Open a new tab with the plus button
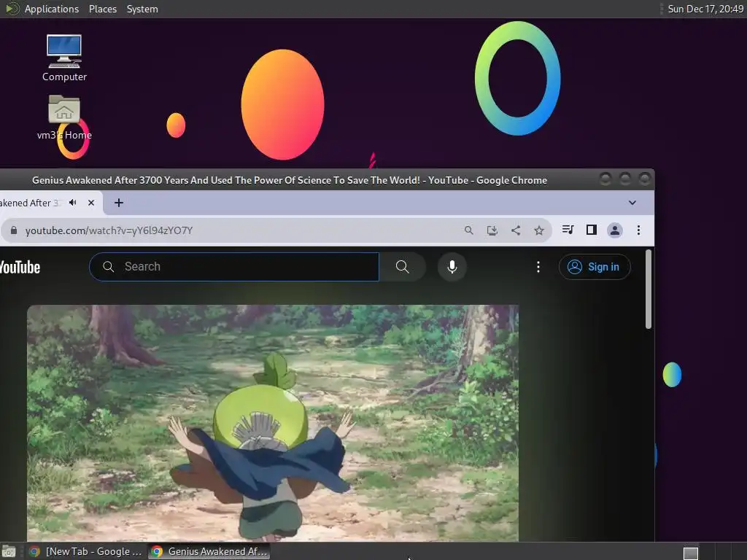The height and width of the screenshot is (560, 747). 119,203
